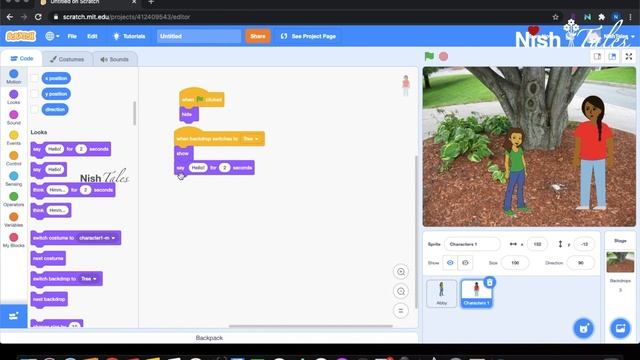Zoom out on the code workspace

click(401, 291)
